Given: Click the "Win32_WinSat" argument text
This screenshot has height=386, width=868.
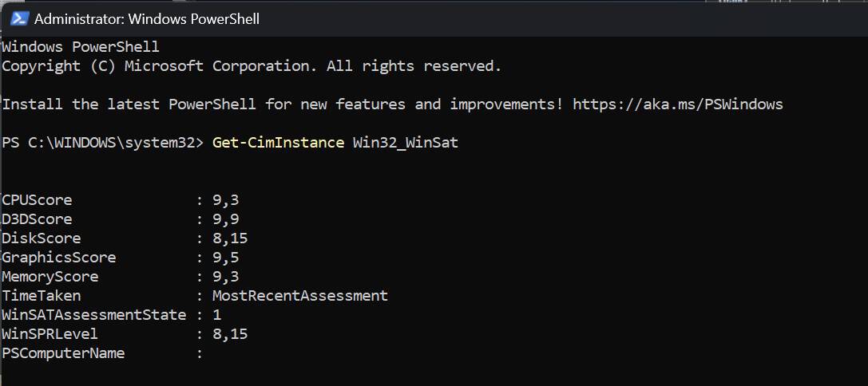Looking at the screenshot, I should coord(406,143).
